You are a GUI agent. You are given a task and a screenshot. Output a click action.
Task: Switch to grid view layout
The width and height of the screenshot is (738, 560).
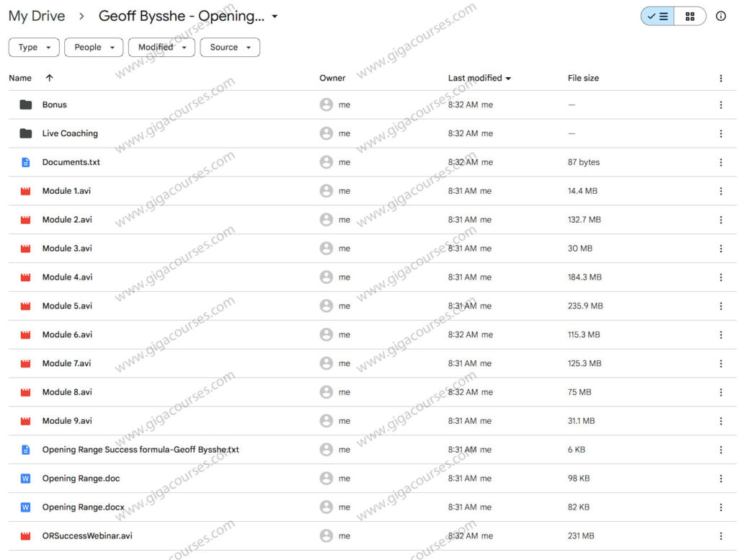pos(690,15)
